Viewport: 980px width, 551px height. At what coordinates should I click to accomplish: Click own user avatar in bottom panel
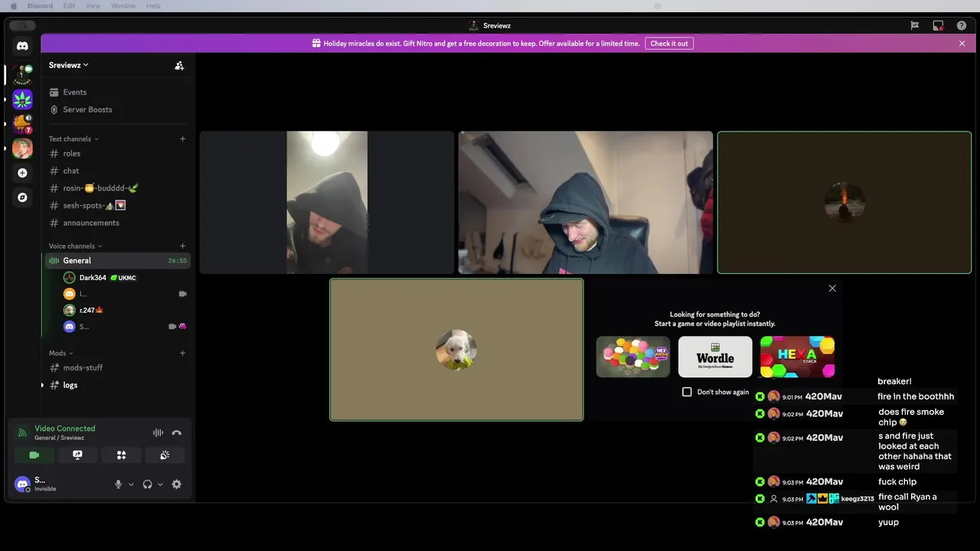click(x=23, y=484)
